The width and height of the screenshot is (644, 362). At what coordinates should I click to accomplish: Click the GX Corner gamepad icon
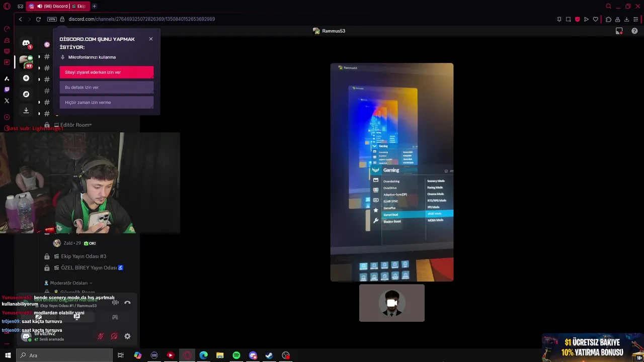(x=20, y=6)
